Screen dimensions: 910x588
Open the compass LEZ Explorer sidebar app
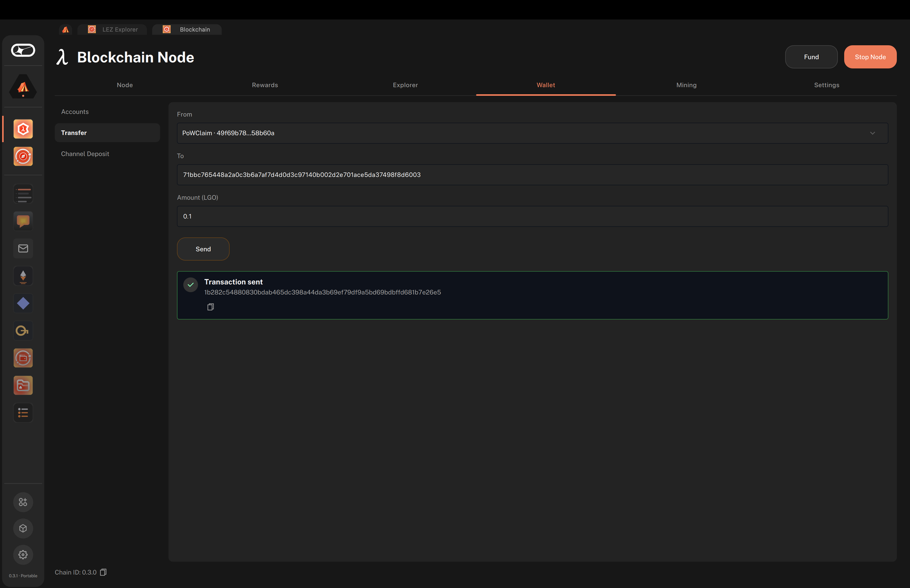point(23,156)
